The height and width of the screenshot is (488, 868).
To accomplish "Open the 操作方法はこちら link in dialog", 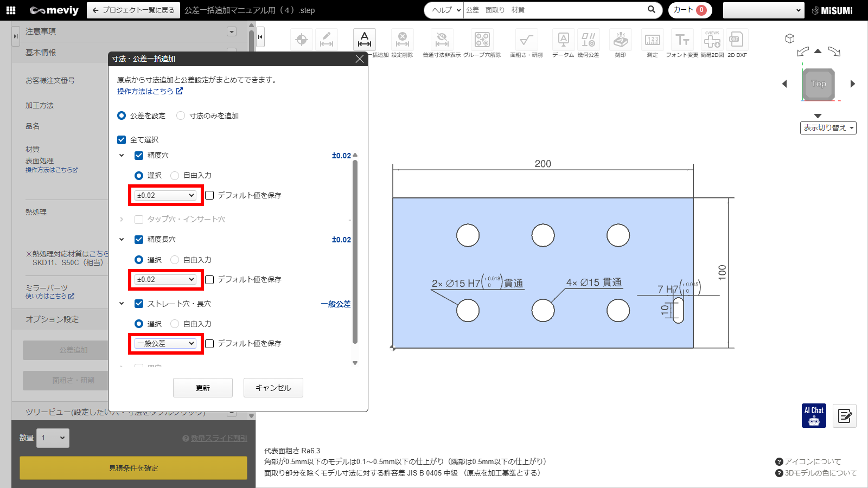I will tap(149, 91).
